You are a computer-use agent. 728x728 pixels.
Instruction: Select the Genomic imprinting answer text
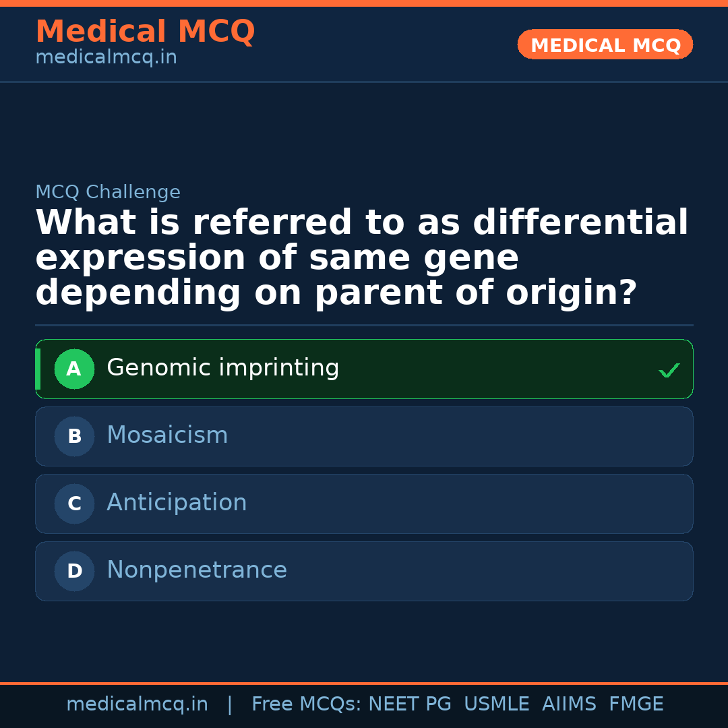coord(222,368)
